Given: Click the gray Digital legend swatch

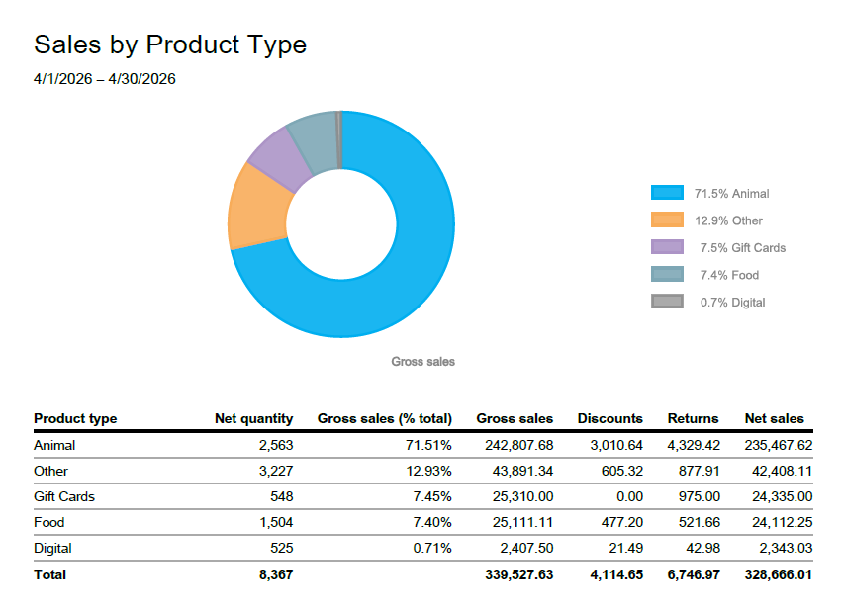Looking at the screenshot, I should pyautogui.click(x=667, y=302).
